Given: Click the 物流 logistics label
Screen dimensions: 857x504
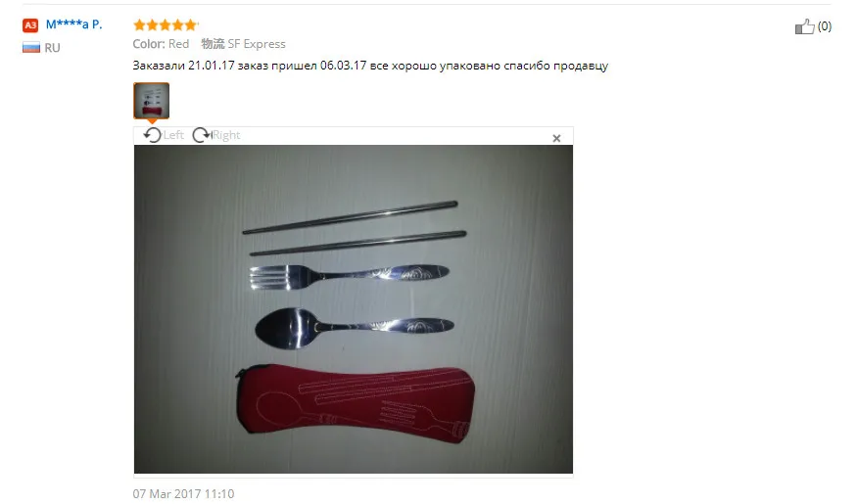Looking at the screenshot, I should point(213,44).
